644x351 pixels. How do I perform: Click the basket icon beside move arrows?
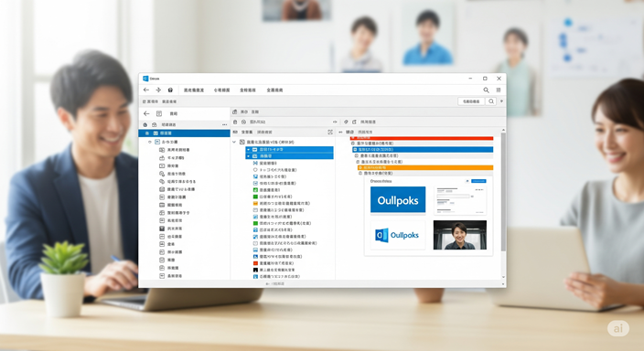(x=170, y=90)
